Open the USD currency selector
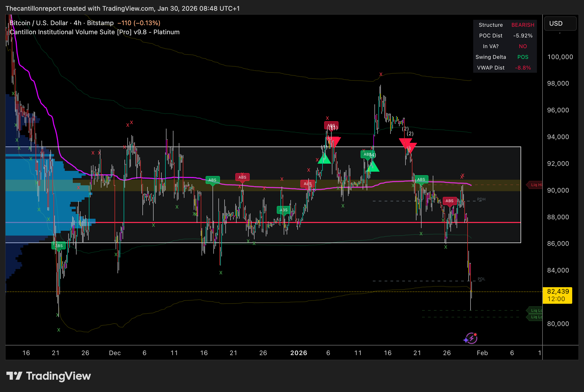Image resolution: width=584 pixels, height=392 pixels. [560, 24]
